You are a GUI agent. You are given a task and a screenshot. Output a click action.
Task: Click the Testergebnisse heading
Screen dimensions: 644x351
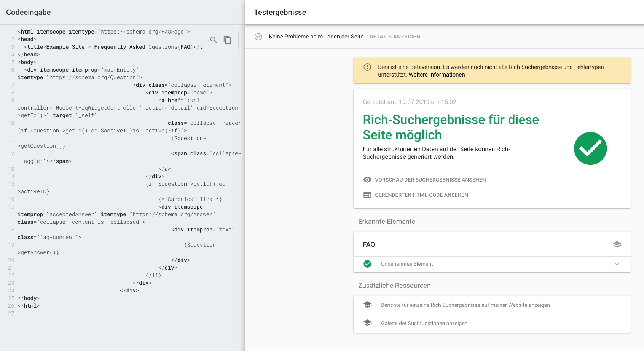tap(280, 12)
